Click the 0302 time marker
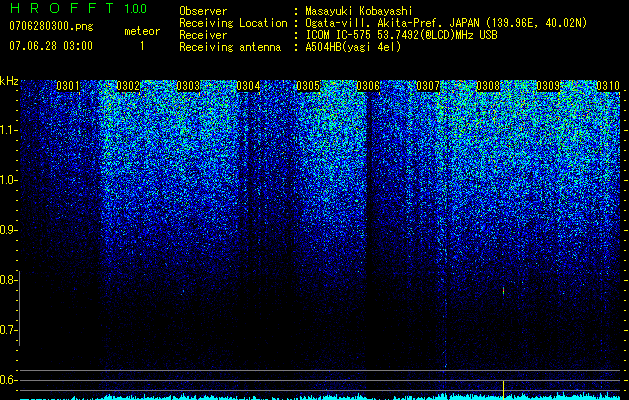This screenshot has height=400, width=629. 128,86
